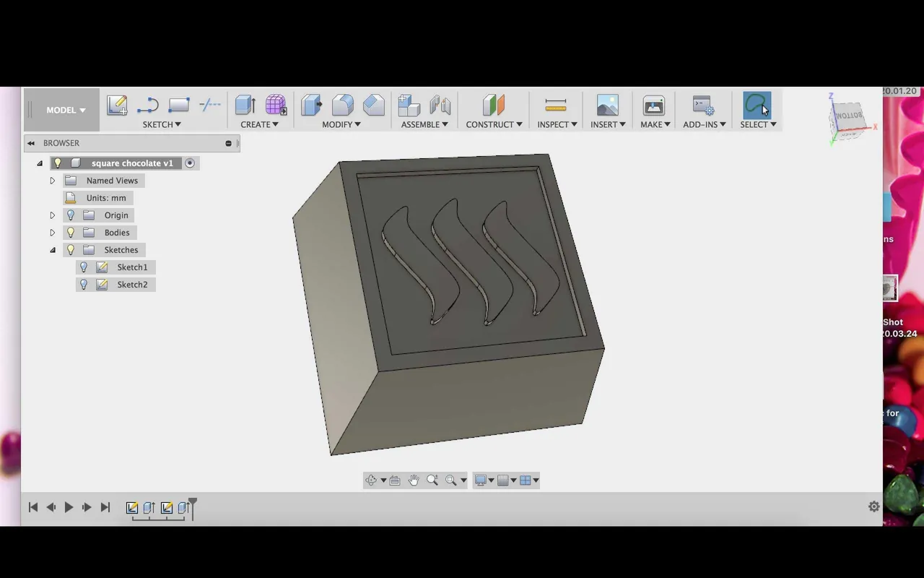Step back one timeline feature

(51, 507)
